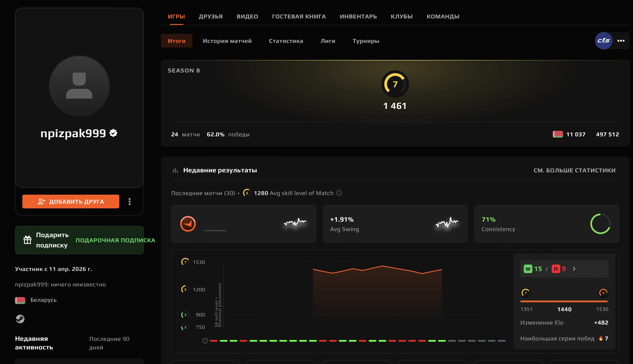Click the green W wins badge
The width and height of the screenshot is (633, 364).
coord(528,269)
